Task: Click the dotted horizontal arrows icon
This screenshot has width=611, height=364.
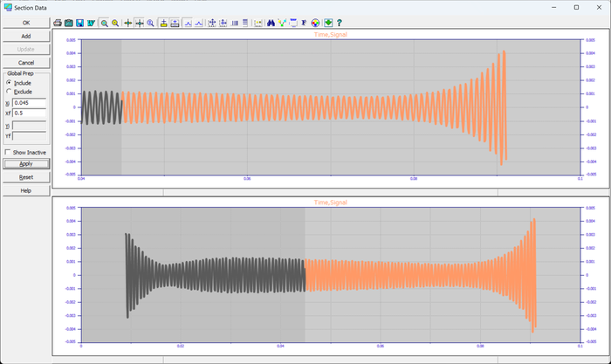Action: pos(223,23)
